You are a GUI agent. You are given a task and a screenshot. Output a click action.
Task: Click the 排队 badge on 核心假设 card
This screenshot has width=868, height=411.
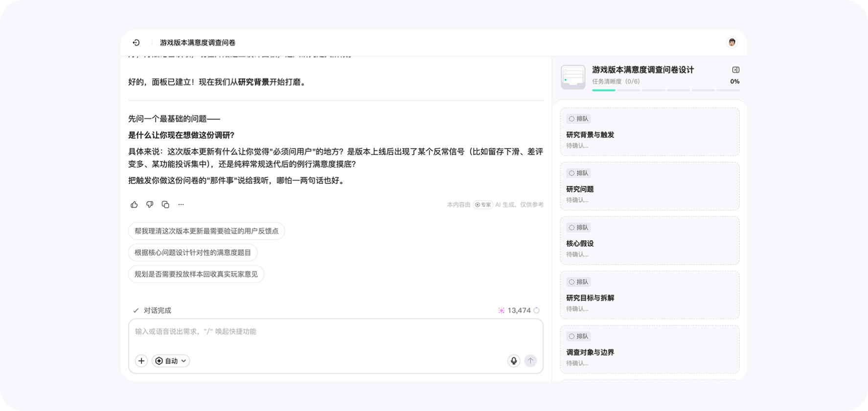pos(578,228)
